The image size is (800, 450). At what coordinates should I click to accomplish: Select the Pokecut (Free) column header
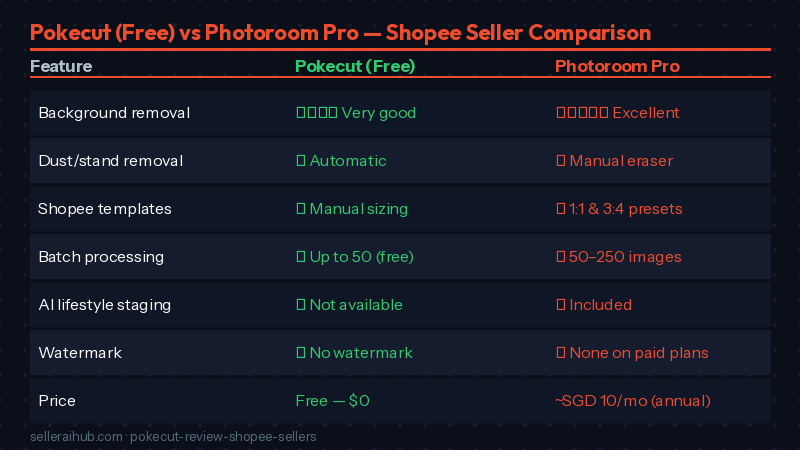(355, 67)
